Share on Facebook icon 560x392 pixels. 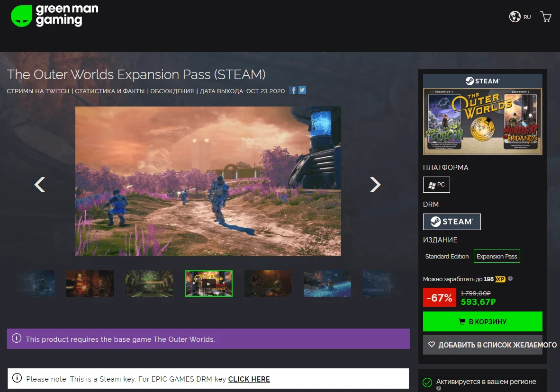coord(293,90)
